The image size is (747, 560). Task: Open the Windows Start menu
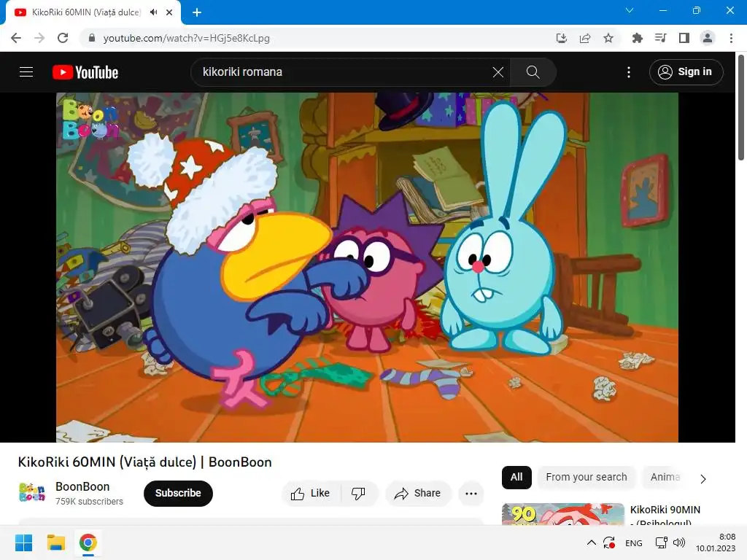point(23,542)
